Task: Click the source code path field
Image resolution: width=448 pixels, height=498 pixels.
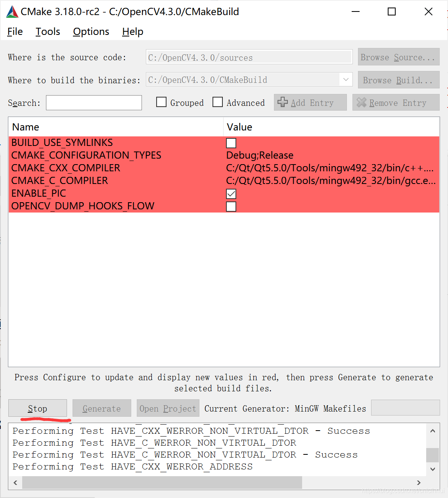Action: (249, 57)
